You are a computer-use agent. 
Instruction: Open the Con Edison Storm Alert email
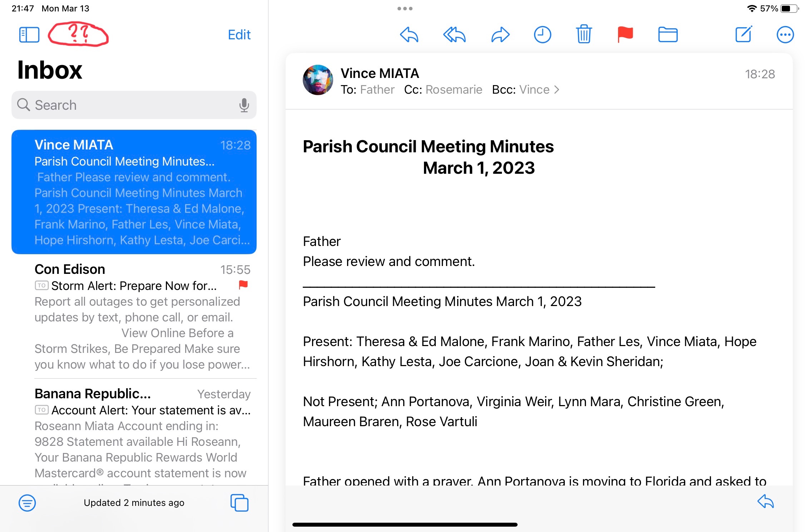[134, 316]
